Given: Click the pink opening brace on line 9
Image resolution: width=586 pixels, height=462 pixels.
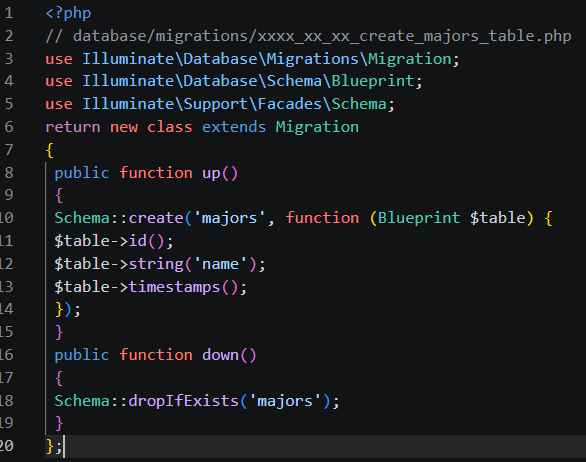Looking at the screenshot, I should [59, 195].
